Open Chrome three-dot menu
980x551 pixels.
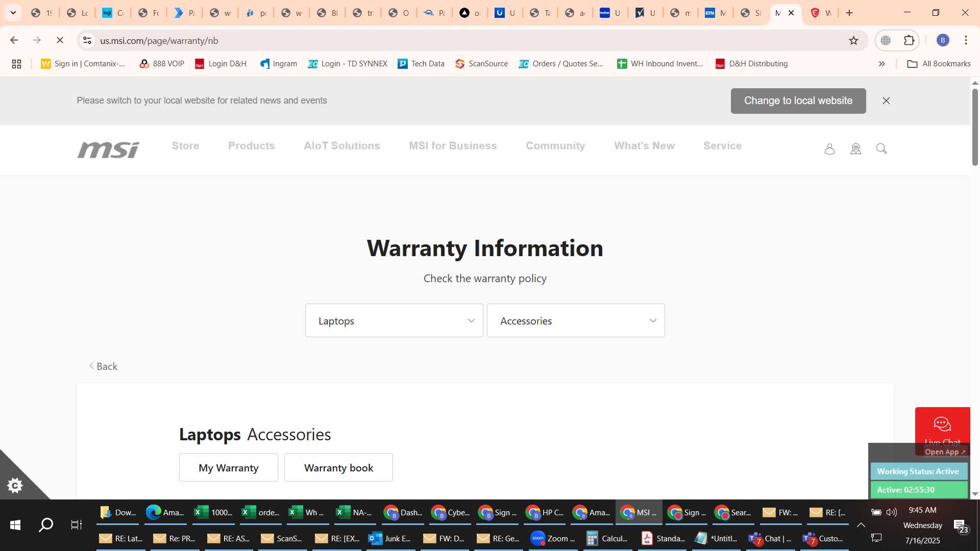pos(966,40)
